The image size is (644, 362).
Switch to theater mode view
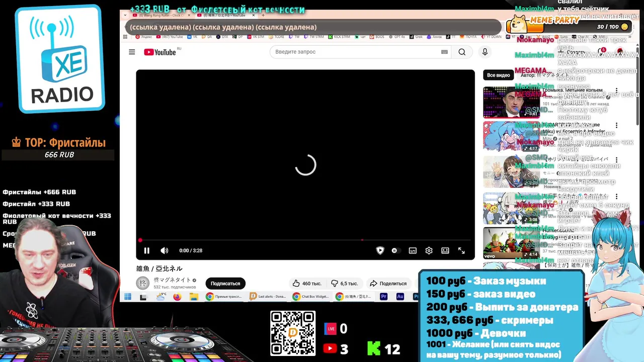(x=445, y=250)
